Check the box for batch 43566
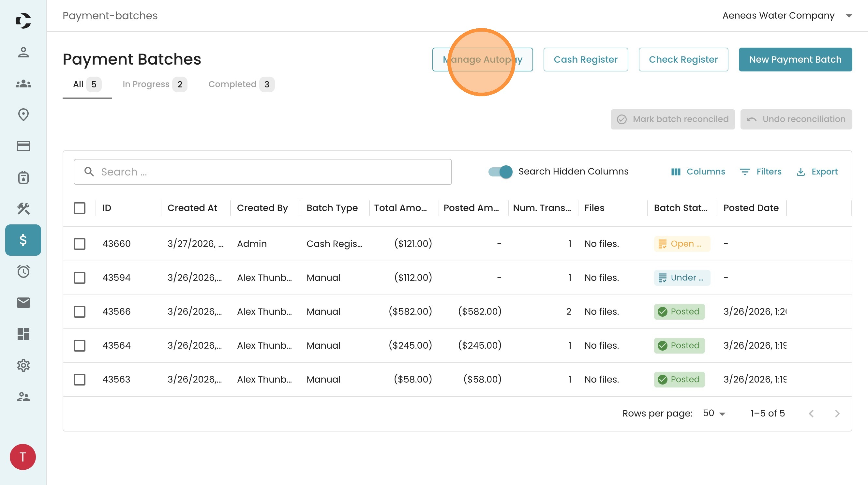This screenshot has height=485, width=868. point(80,311)
